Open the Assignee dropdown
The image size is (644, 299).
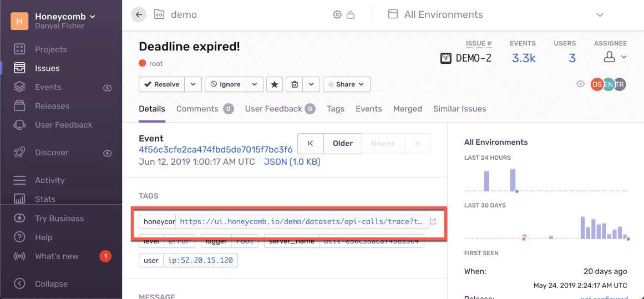pyautogui.click(x=615, y=57)
